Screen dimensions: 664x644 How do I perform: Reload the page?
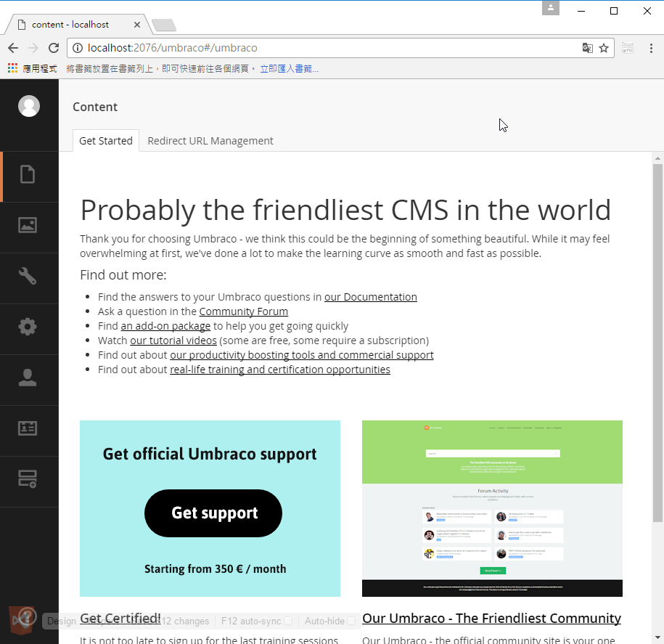coord(54,48)
